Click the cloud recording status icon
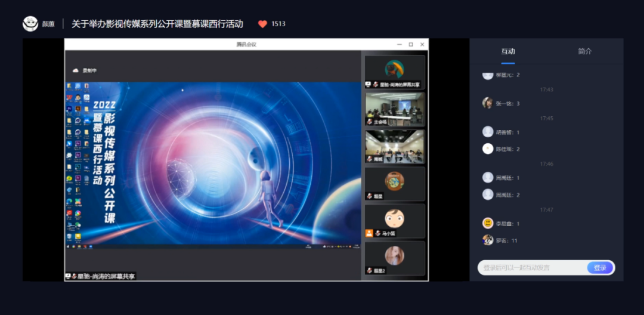The image size is (644, 315). pyautogui.click(x=76, y=70)
